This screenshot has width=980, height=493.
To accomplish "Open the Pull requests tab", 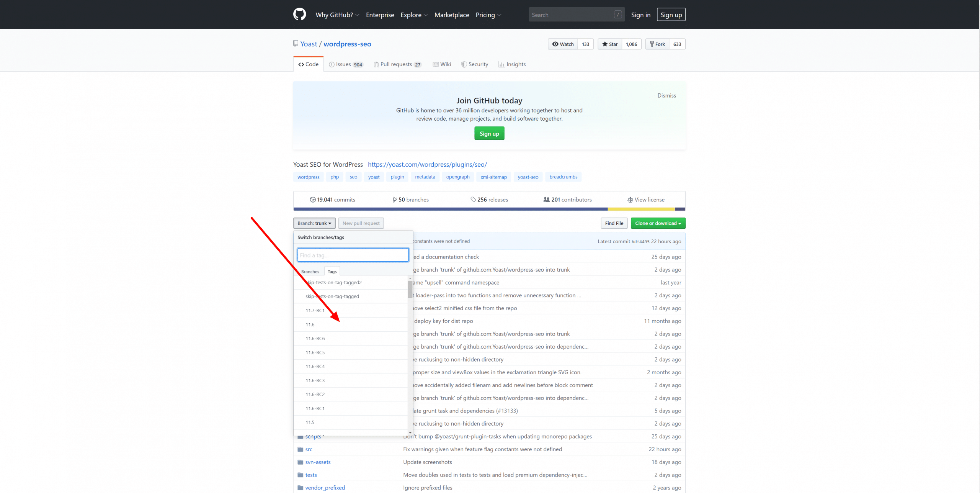I will [x=397, y=64].
